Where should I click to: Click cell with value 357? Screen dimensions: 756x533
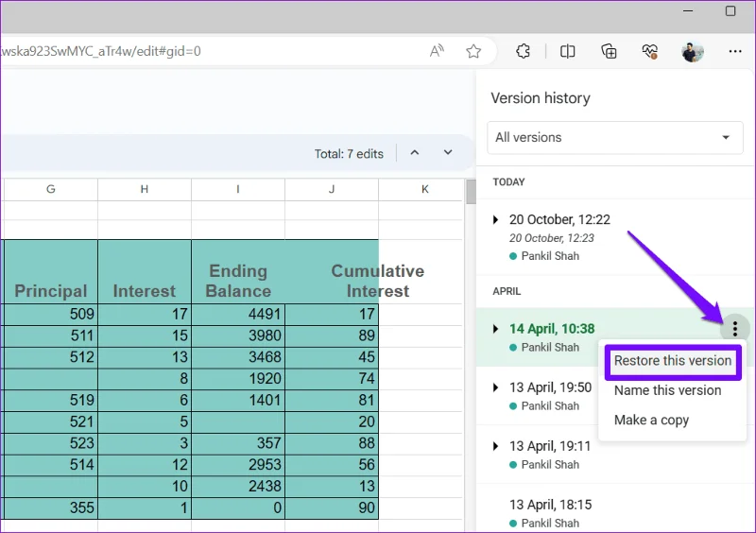(238, 443)
